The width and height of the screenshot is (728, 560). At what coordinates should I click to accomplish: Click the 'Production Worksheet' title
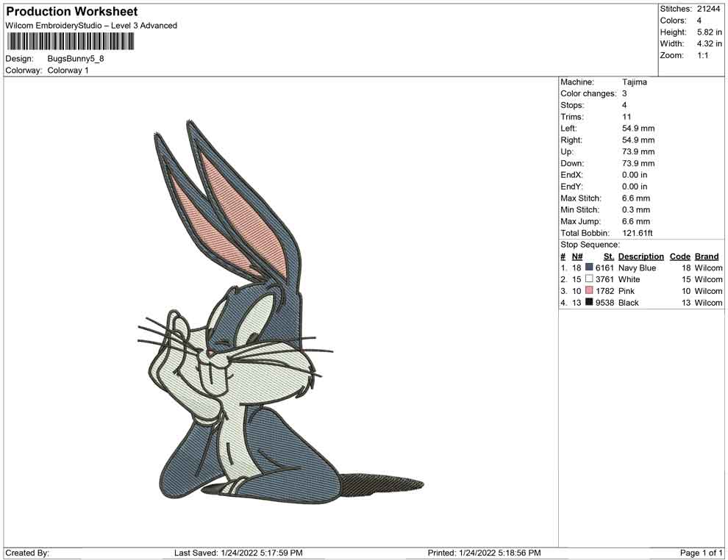pos(72,12)
